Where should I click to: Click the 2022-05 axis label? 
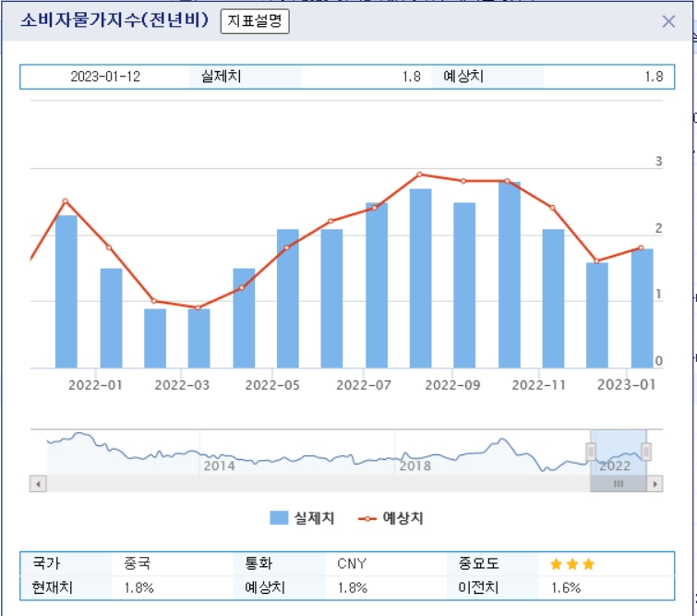click(x=272, y=385)
